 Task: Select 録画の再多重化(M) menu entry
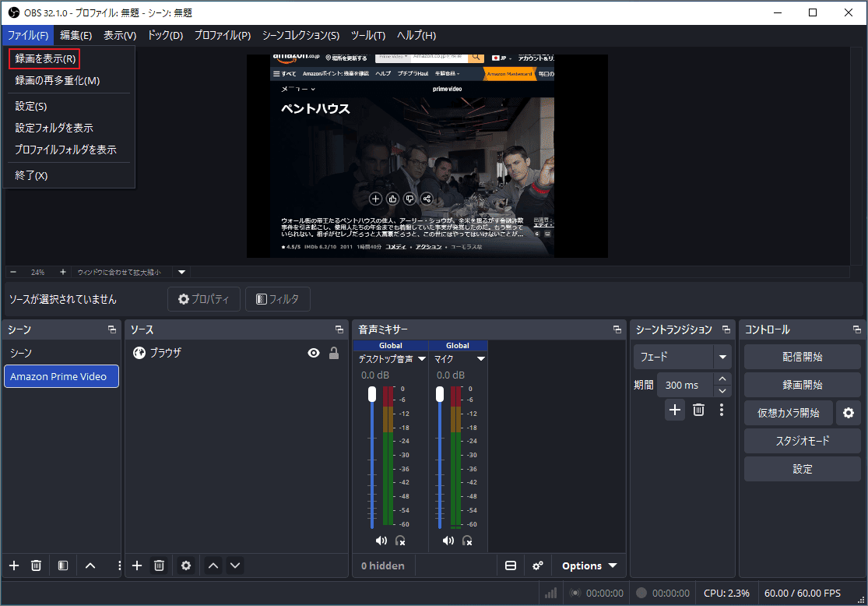pyautogui.click(x=69, y=80)
